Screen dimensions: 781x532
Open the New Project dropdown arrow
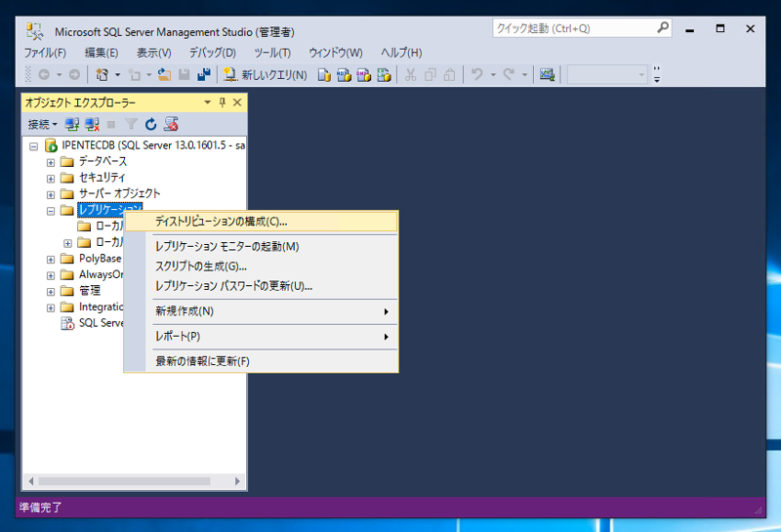point(117,75)
